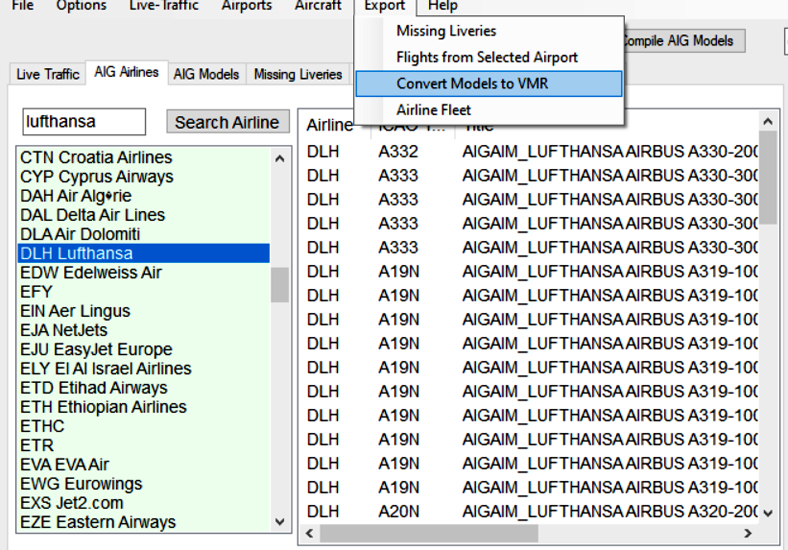The height and width of the screenshot is (550, 788).
Task: Select EVA EVA Air
Action: point(144,464)
